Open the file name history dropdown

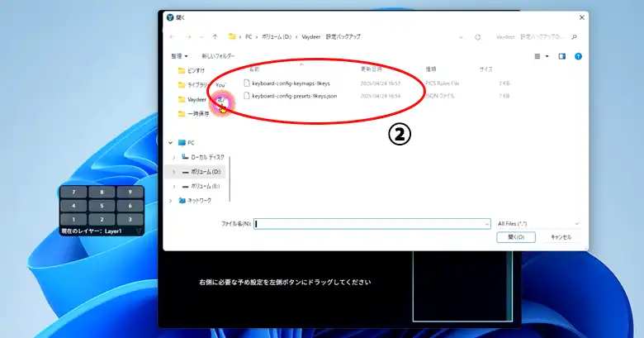coord(486,224)
